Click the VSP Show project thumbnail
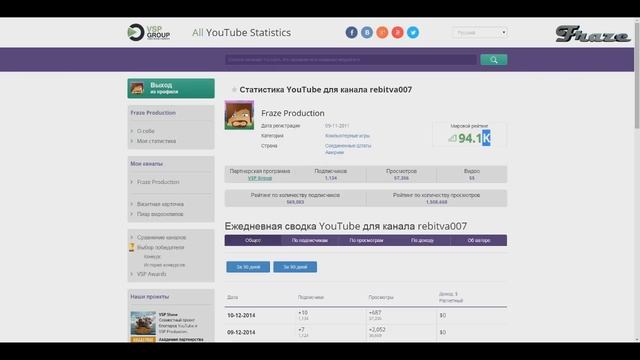Viewport: 640px width, 360px height. tap(143, 323)
